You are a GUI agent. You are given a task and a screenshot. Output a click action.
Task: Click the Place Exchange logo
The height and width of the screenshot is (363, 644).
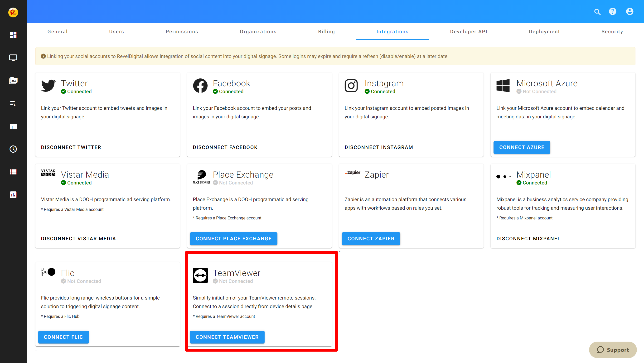tap(202, 177)
